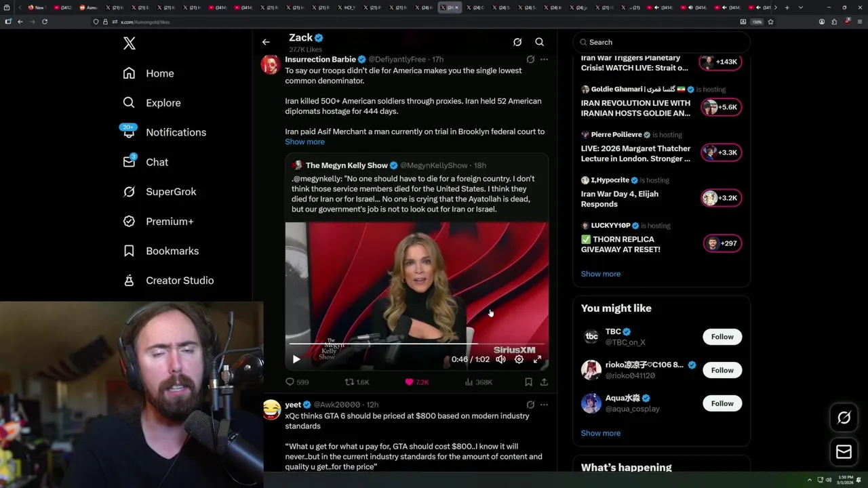Open the tab list dropdown arrow

coord(801,7)
